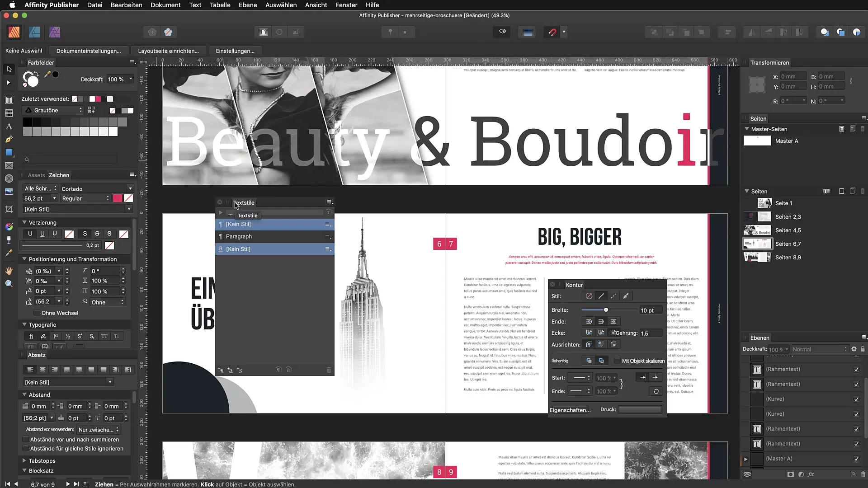This screenshot has height=488, width=868.
Task: Select the Rectangle shape tool
Action: tap(9, 153)
